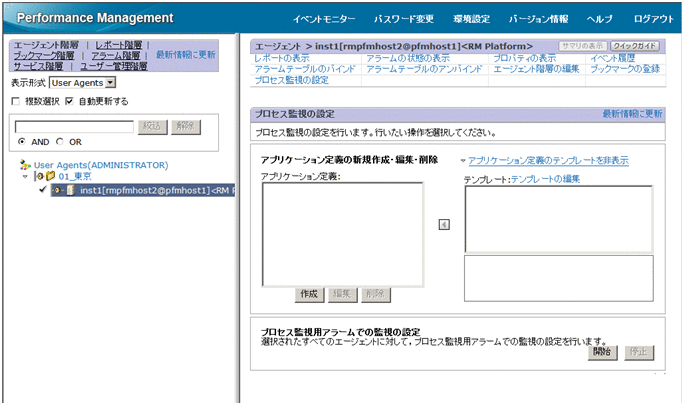Image resolution: width=685 pixels, height=405 pixels.
Task: Click the left-arrow template transfer button
Action: (444, 224)
